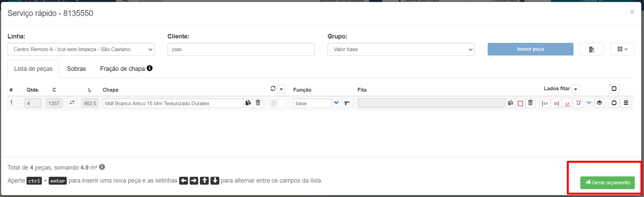This screenshot has width=644, height=197.
Task: Open the Grupo dropdown Valor base
Action: pyautogui.click(x=401, y=49)
